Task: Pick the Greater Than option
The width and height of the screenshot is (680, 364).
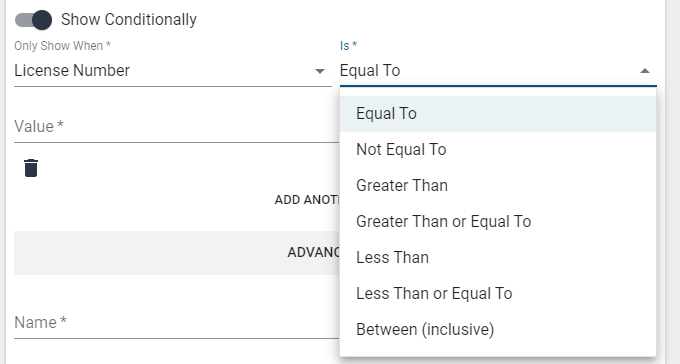Action: pyautogui.click(x=498, y=186)
